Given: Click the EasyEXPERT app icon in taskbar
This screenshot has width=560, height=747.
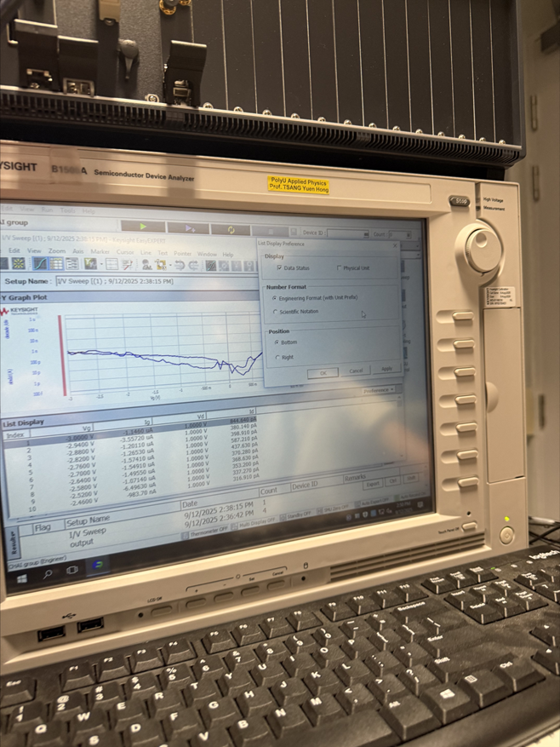Looking at the screenshot, I should (x=99, y=566).
